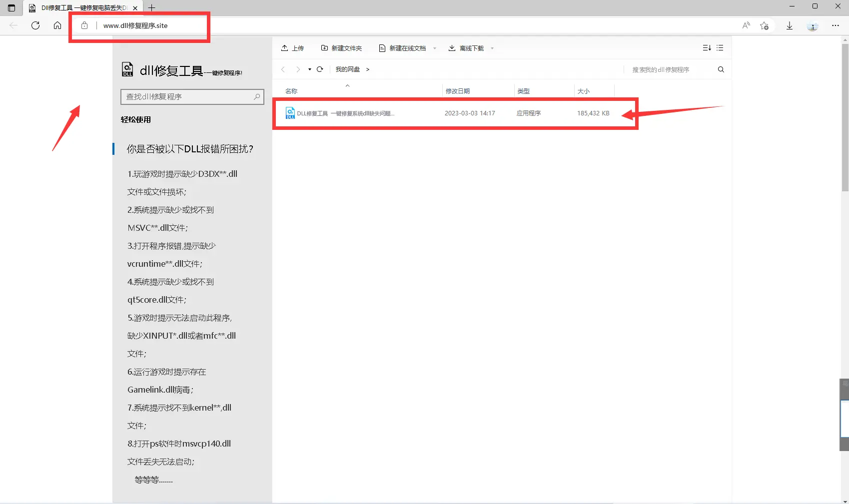Click text qt5core.dll文件
This screenshot has width=849, height=504.
[x=157, y=300]
